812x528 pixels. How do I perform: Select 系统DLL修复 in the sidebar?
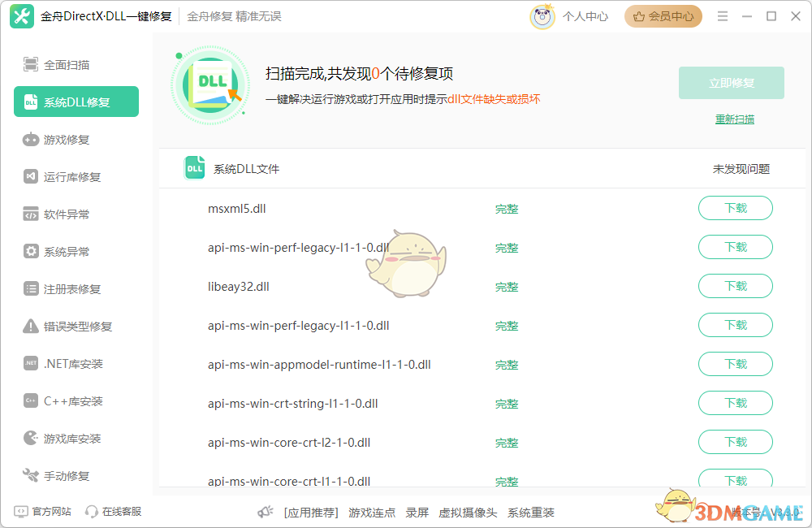pos(76,102)
